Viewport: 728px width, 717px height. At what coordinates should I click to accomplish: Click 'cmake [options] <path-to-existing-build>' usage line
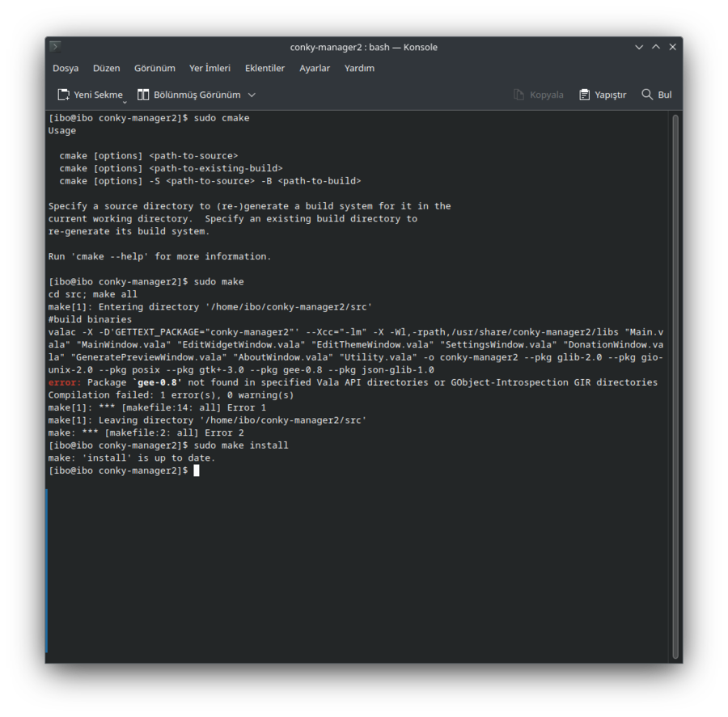171,168
